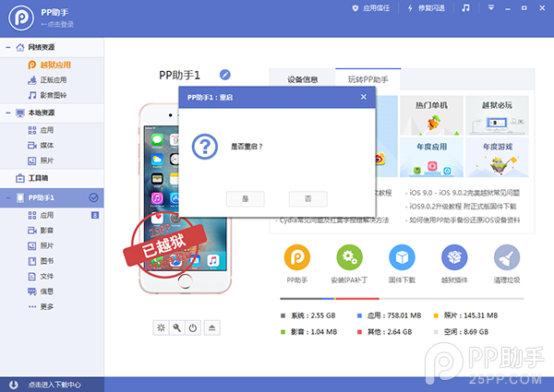Open 应用信任 shield option in title bar
The width and height of the screenshot is (554, 392).
point(371,8)
